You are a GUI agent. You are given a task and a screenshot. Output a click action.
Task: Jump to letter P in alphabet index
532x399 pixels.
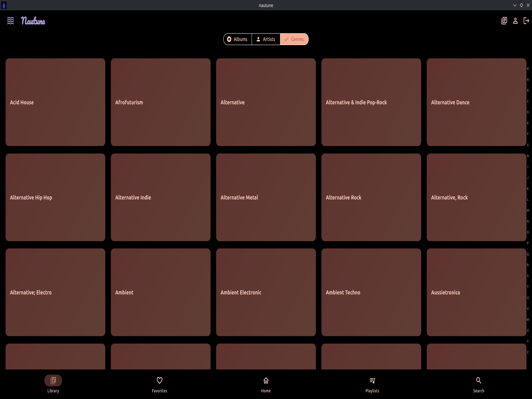(x=528, y=243)
